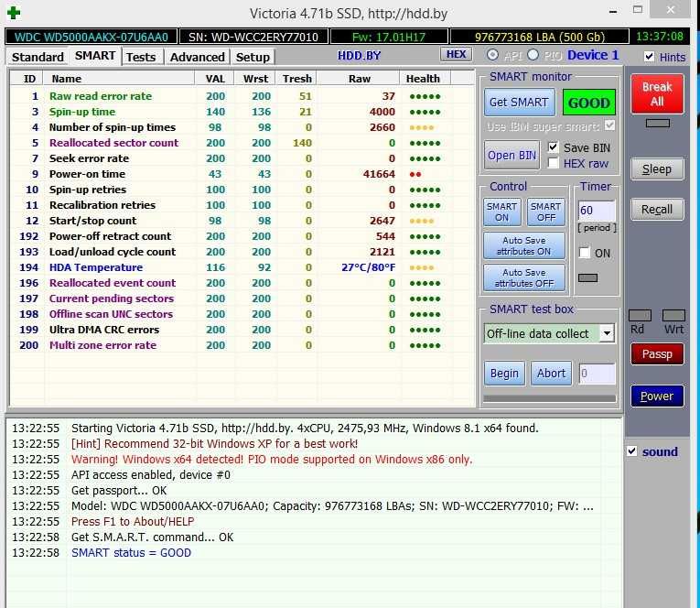Turn SMART ON with the control button
Screen dimensions: 700x608
pyautogui.click(x=501, y=212)
